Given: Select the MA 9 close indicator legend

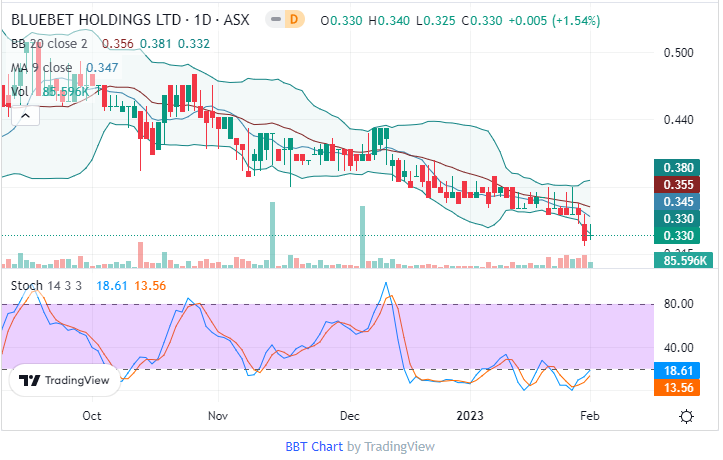Looking at the screenshot, I should [41, 67].
